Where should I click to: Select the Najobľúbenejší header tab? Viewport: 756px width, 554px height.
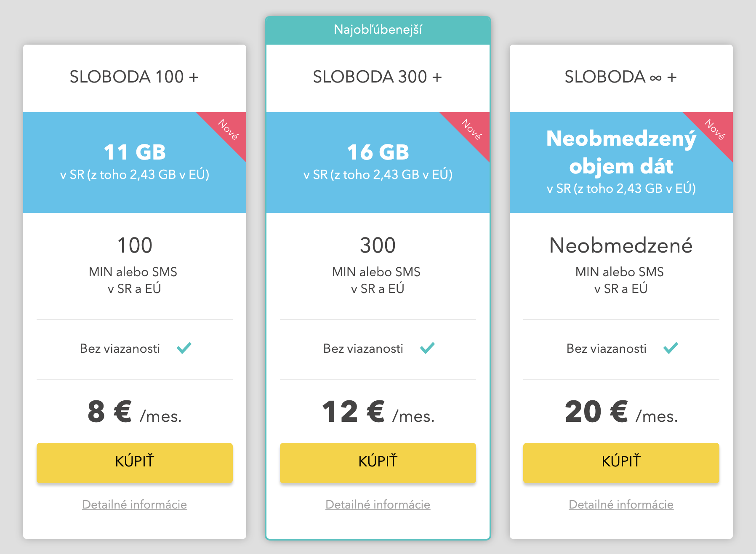pyautogui.click(x=378, y=30)
